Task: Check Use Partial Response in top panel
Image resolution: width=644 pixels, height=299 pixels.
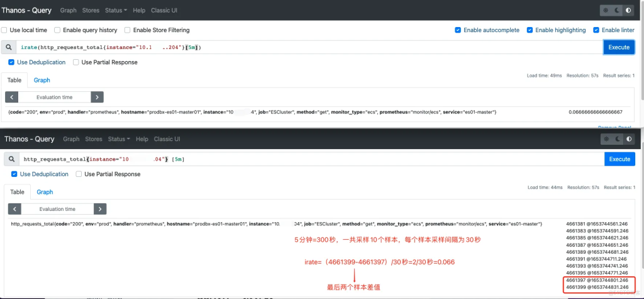Action: coord(76,62)
